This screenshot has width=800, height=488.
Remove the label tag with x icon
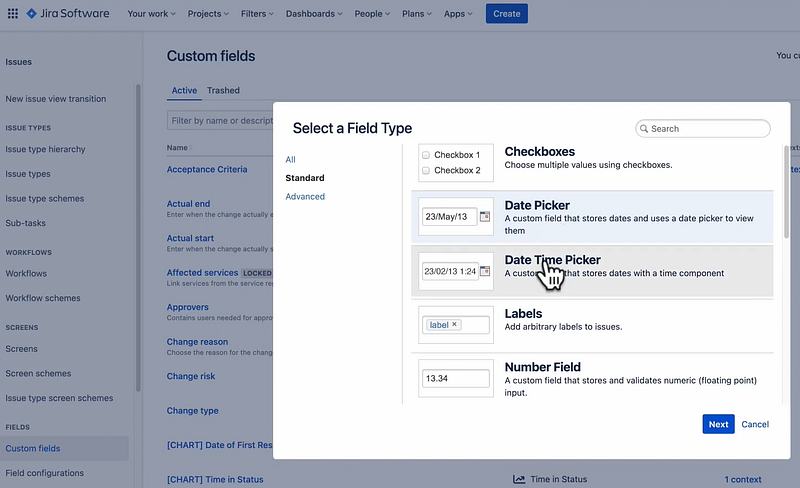tap(454, 325)
